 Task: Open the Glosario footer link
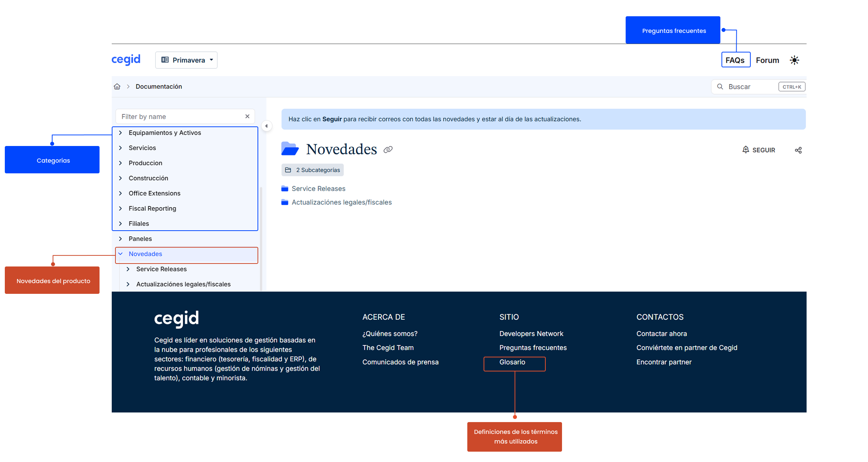(x=512, y=362)
